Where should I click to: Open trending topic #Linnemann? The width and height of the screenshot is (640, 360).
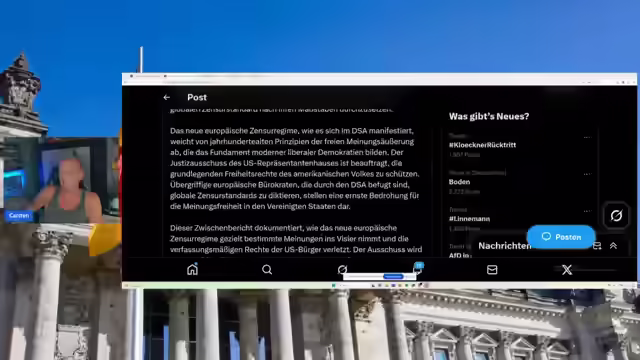tap(469, 219)
